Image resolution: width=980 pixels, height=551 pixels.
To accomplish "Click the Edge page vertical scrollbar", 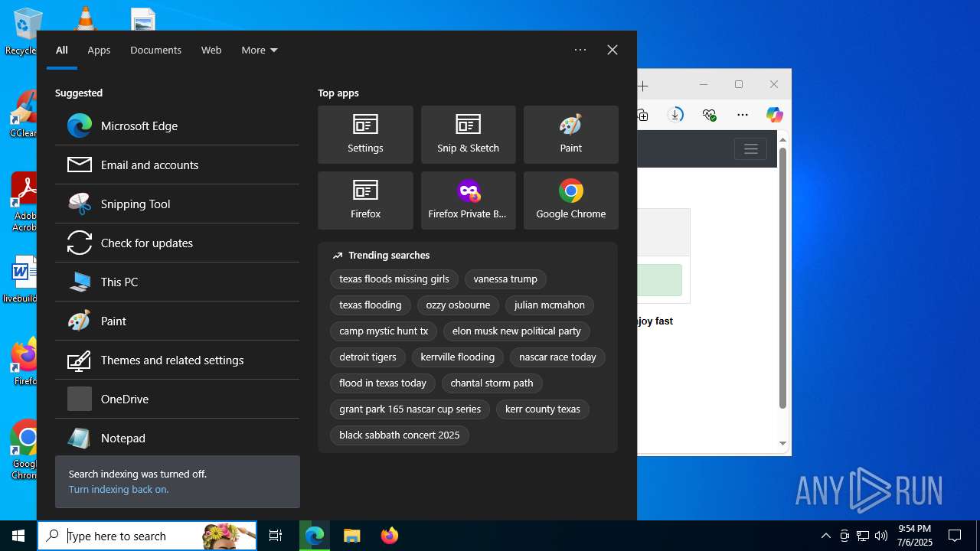I will [x=782, y=277].
